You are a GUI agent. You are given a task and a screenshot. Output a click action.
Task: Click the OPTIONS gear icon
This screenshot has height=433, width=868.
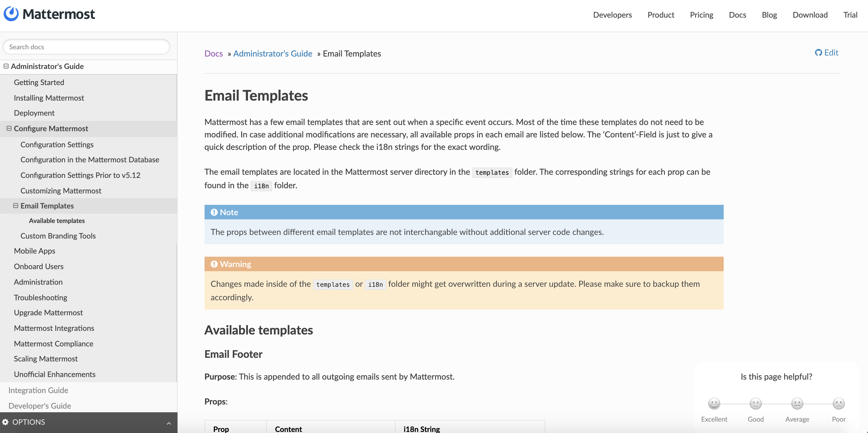click(x=5, y=422)
